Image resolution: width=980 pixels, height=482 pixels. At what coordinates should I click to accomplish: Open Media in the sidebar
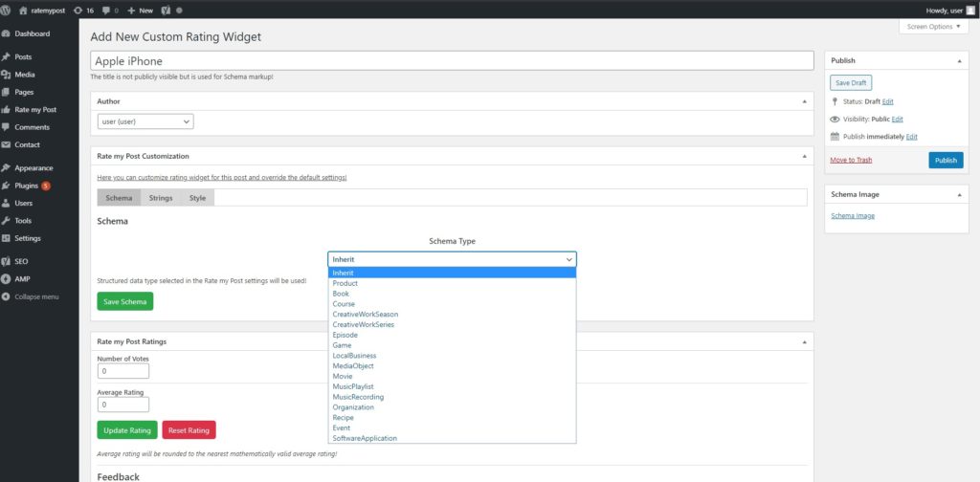pyautogui.click(x=25, y=75)
